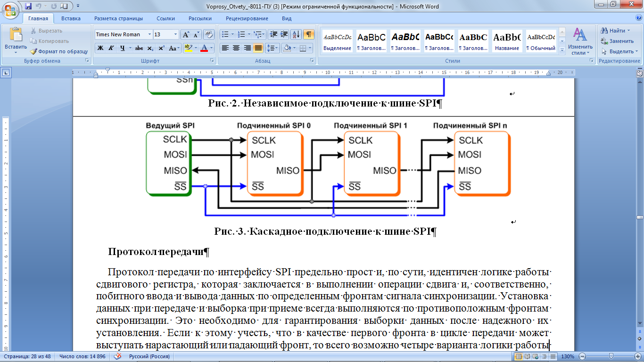Open the Ссылки tab

click(166, 18)
